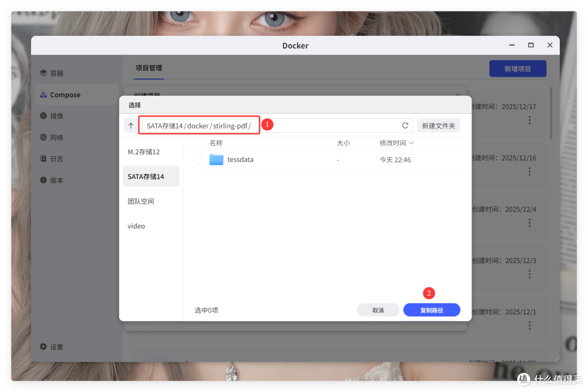Select the Compose sidebar item
This screenshot has height=392, width=588.
(x=77, y=95)
